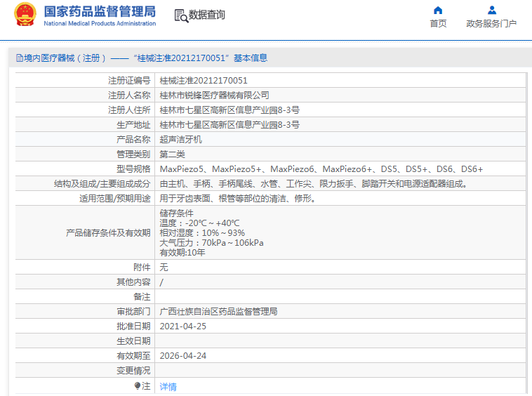Click the 境内医疗器械（注册）breadcrumb title
The image size is (532, 396).
tap(65, 58)
